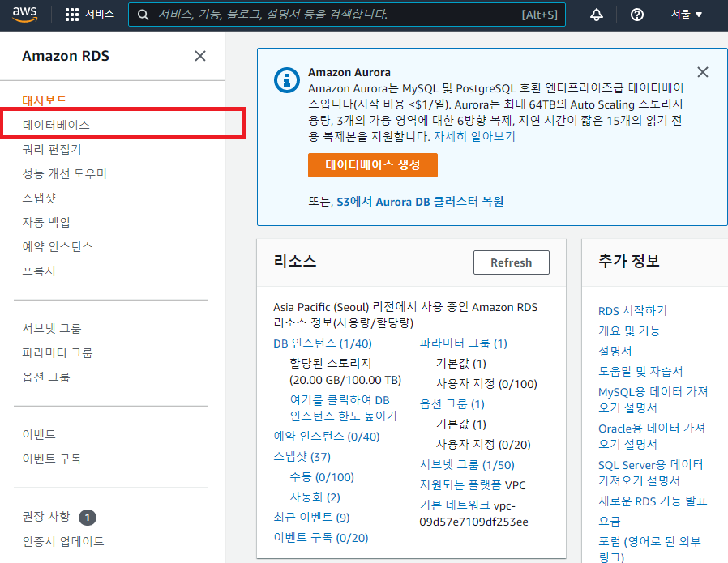Open 예약 인스턴스 in the sidebar
The height and width of the screenshot is (563, 728).
[58, 246]
